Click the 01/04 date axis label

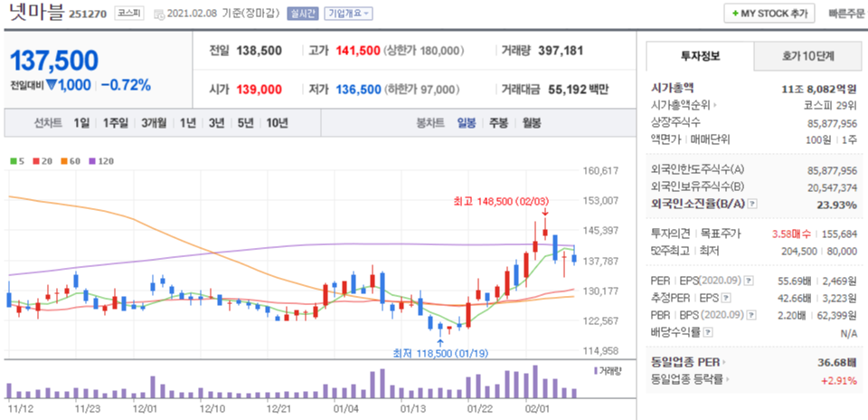[x=346, y=409]
